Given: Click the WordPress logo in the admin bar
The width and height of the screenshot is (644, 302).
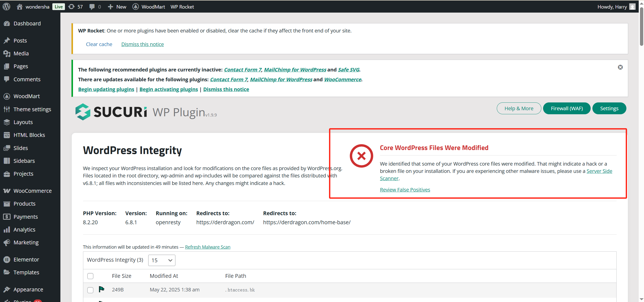Looking at the screenshot, I should [7, 7].
